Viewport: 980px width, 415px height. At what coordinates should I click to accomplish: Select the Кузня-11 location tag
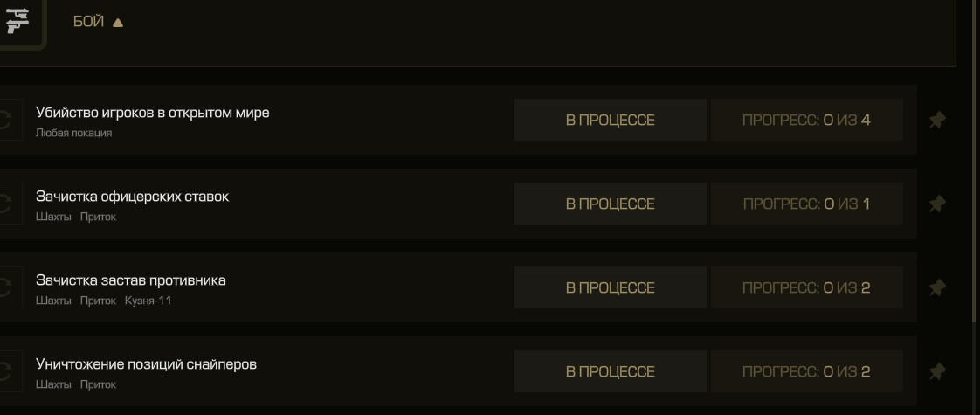(148, 301)
